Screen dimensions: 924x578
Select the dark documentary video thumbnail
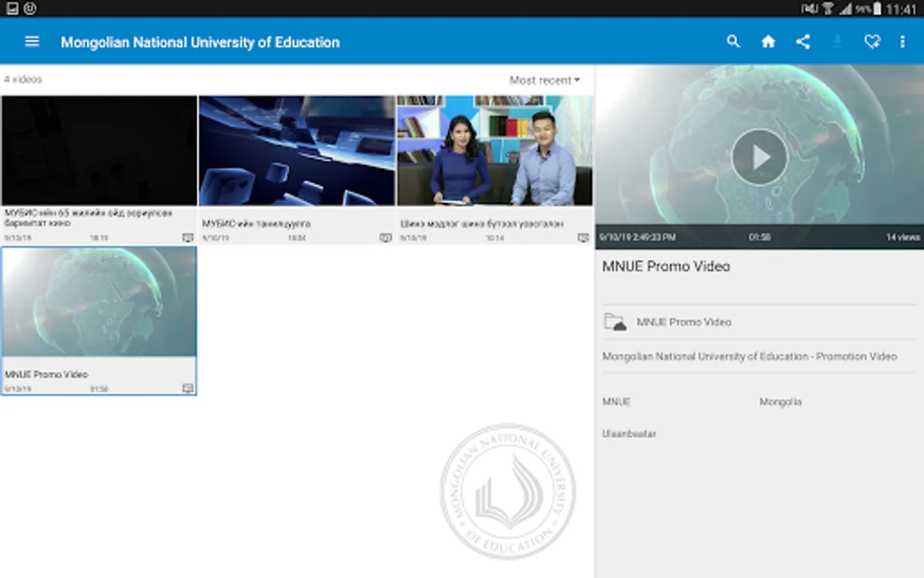coord(99,151)
